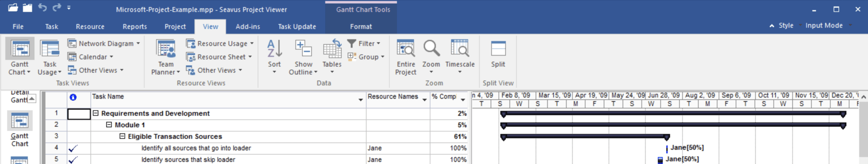Viewport: 868px width, 164px height.
Task: Collapse Eligible Transaction Sources task group
Action: tap(122, 136)
